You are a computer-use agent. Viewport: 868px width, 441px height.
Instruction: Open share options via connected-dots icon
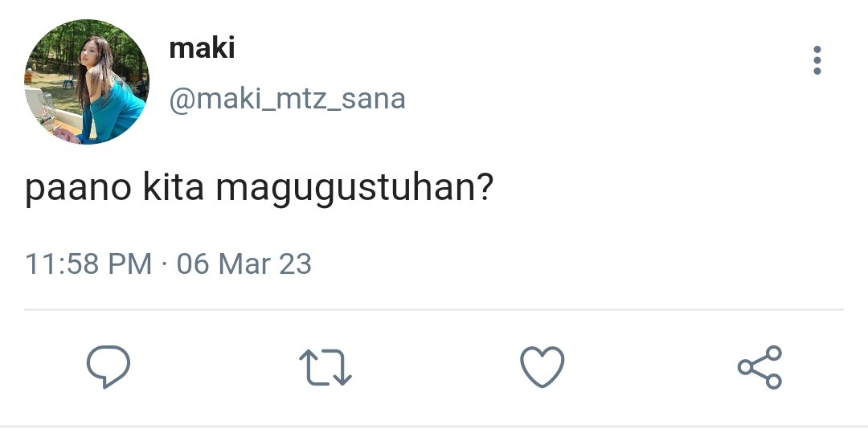pos(759,367)
